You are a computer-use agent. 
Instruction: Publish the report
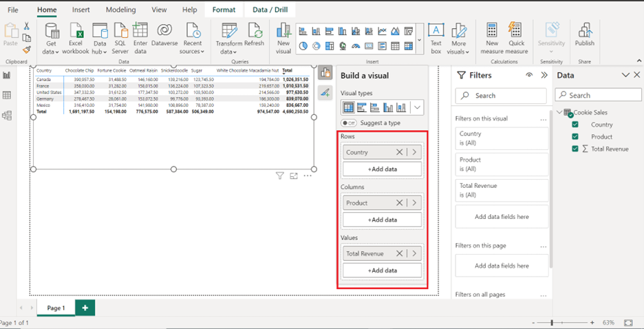click(584, 34)
